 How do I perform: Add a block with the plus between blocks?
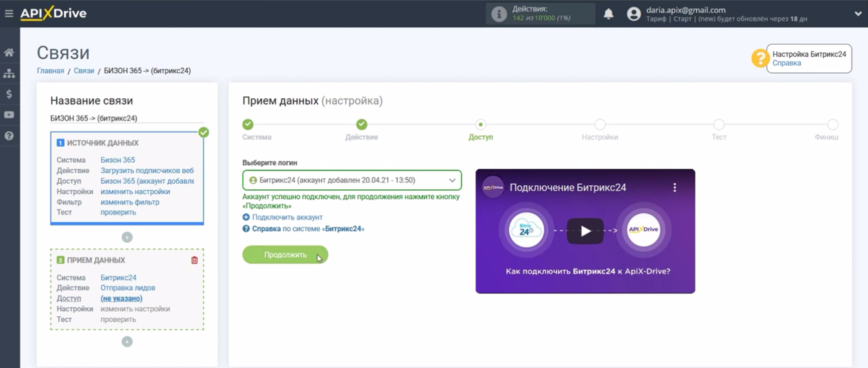127,237
